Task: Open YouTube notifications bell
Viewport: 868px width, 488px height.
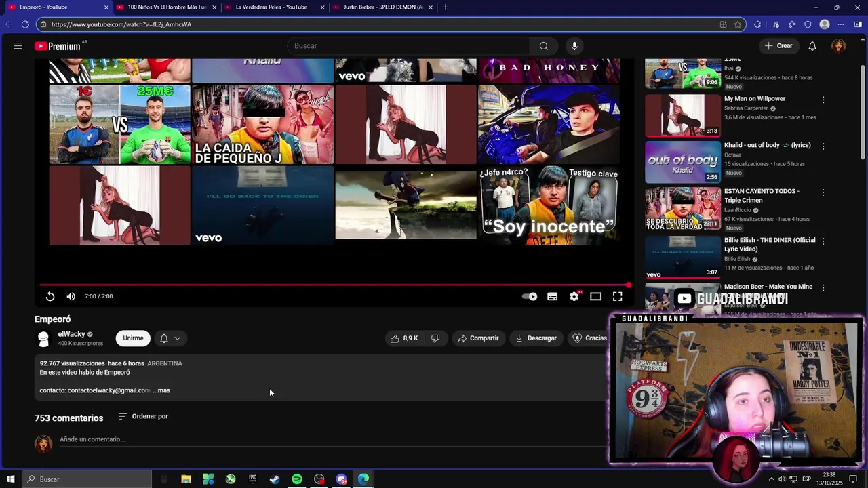Action: coord(812,46)
